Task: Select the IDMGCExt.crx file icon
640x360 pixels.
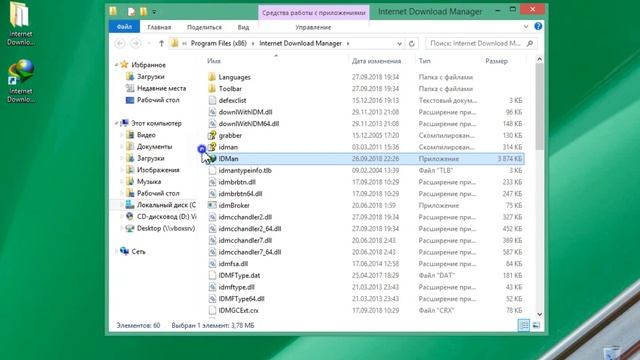Action: tap(212, 310)
